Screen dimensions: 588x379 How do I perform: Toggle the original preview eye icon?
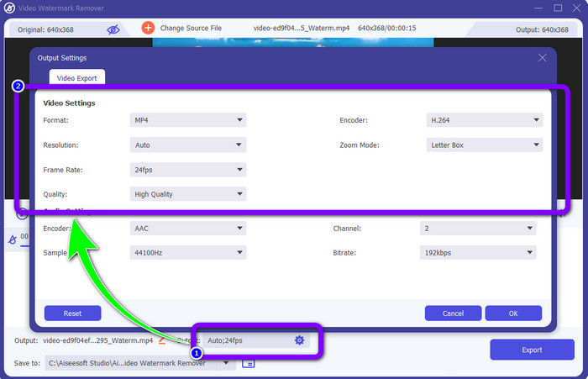tap(113, 29)
